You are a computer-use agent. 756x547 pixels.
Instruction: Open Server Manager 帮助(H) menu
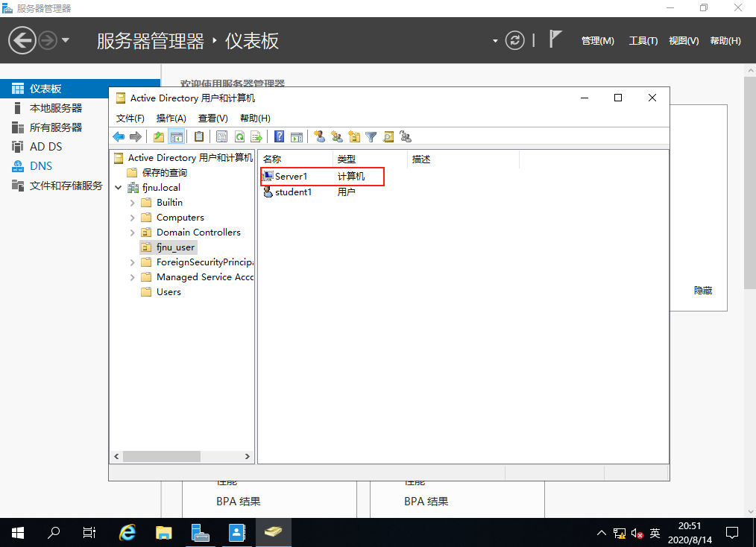(x=725, y=41)
